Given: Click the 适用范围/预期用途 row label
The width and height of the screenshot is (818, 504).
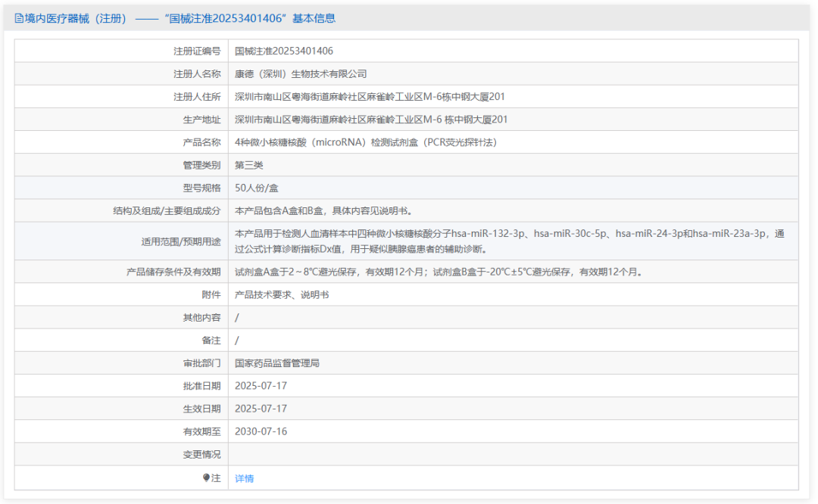Looking at the screenshot, I should 181,241.
